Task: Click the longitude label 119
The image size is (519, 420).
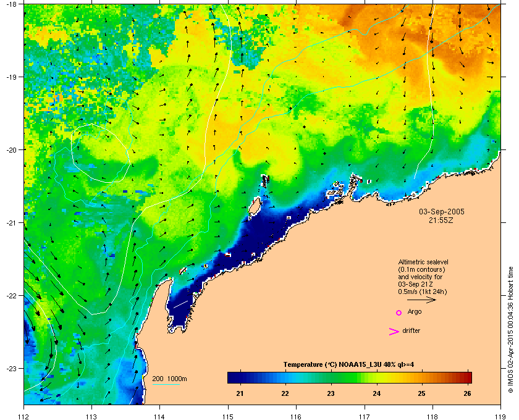Action: [500, 416]
